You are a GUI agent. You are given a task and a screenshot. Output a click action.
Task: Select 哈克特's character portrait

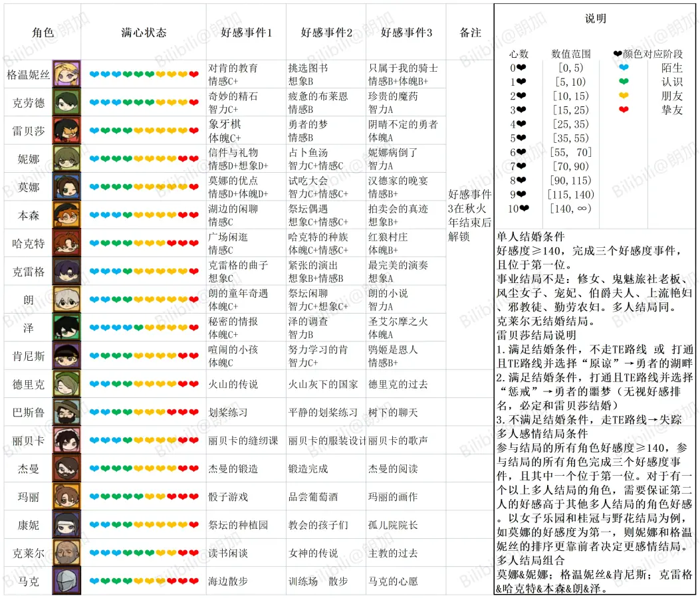(66, 243)
